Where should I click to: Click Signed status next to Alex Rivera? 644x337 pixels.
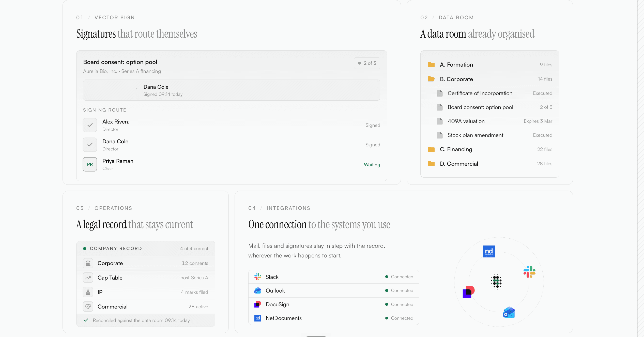click(x=373, y=125)
